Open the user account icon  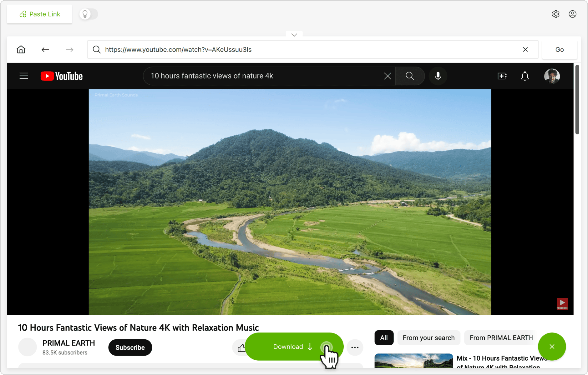pos(573,14)
